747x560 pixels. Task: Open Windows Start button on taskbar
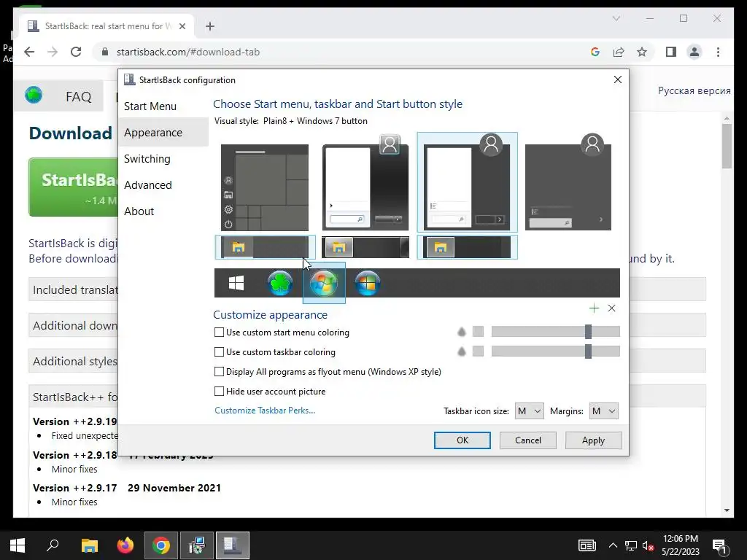click(18, 545)
